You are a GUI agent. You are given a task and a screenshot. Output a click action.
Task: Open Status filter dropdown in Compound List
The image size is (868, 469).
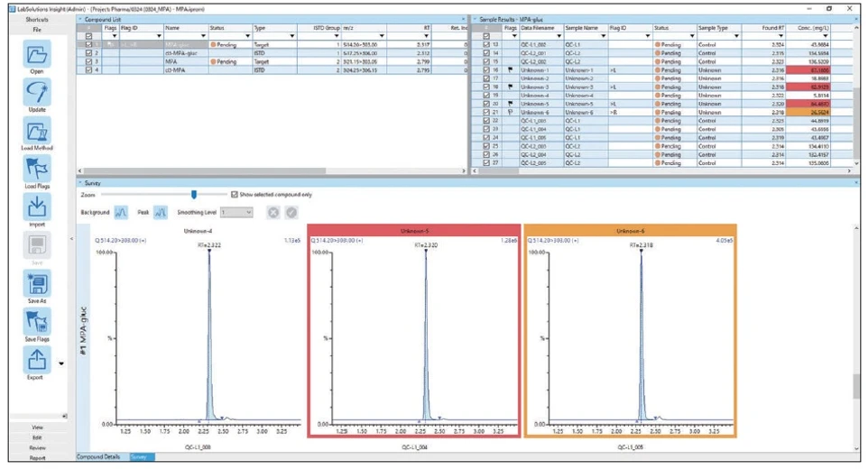pyautogui.click(x=247, y=36)
